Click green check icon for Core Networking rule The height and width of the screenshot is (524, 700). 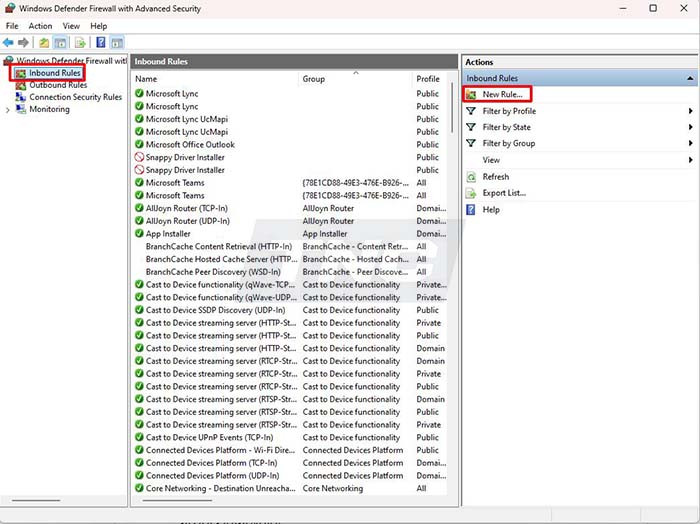click(x=139, y=488)
